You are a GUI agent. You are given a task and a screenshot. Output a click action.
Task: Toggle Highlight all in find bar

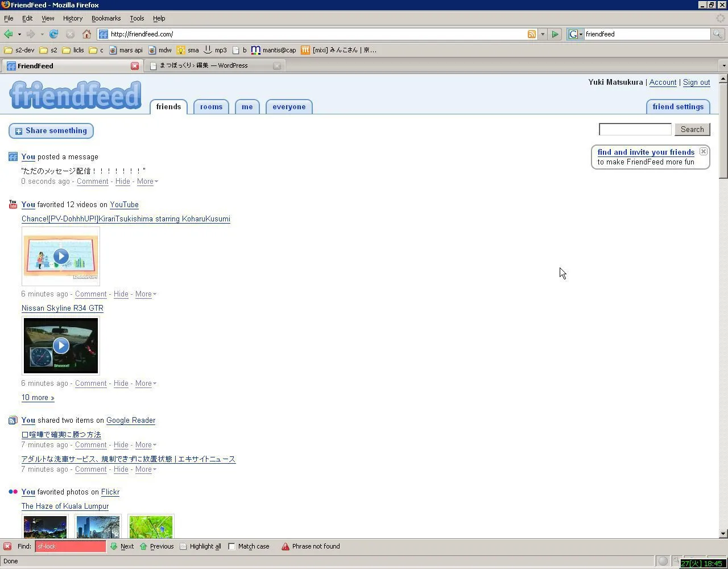(200, 546)
